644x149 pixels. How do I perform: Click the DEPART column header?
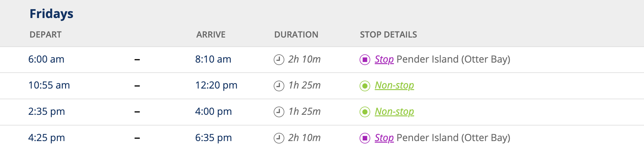(x=46, y=35)
